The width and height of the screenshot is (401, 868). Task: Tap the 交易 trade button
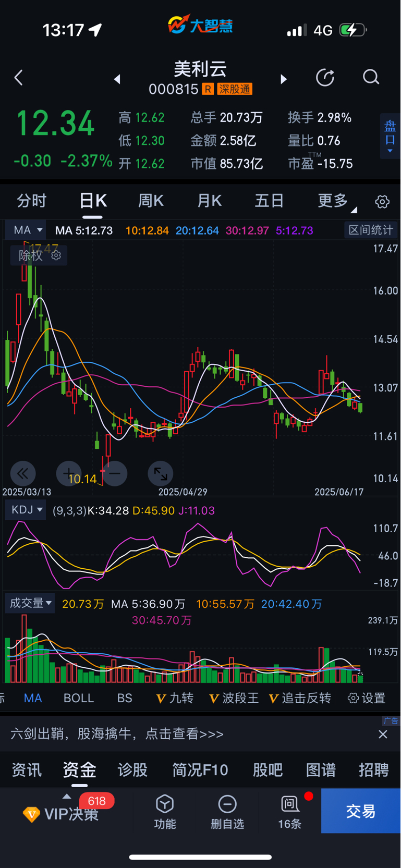coord(361,811)
